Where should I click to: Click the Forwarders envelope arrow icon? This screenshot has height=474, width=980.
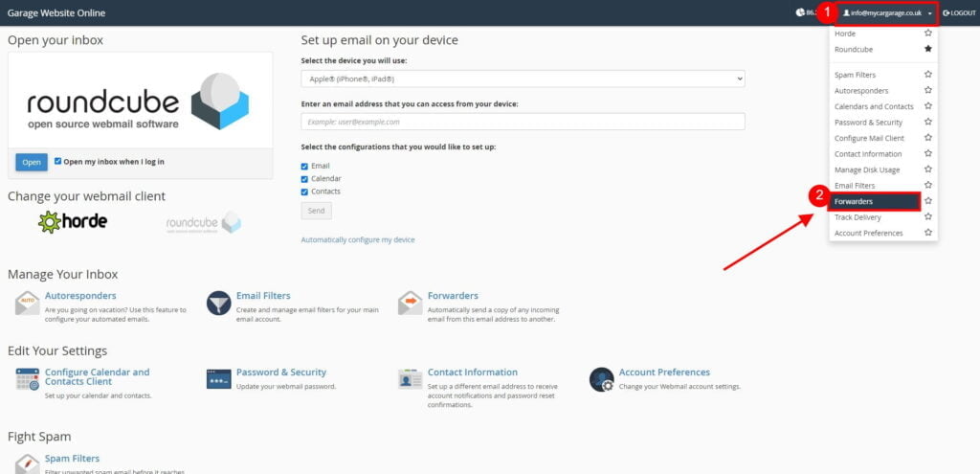(x=410, y=303)
